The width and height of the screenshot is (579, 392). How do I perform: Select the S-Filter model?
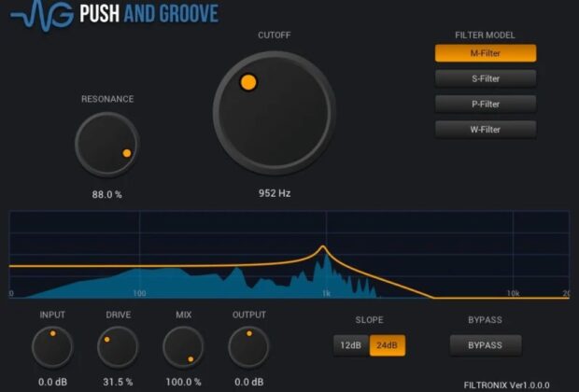point(486,78)
